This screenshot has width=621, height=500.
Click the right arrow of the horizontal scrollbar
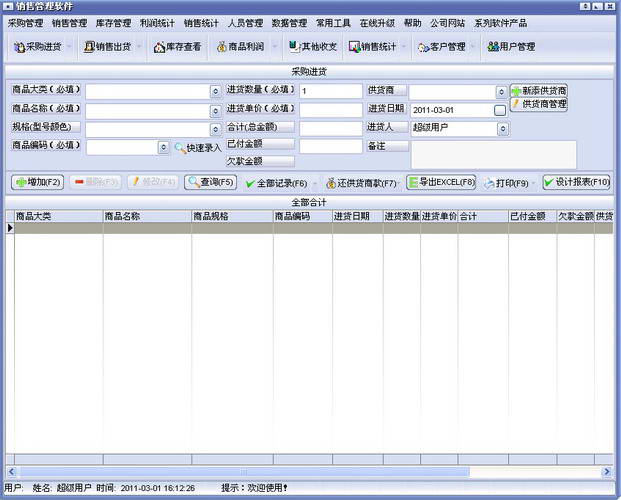pyautogui.click(x=606, y=472)
